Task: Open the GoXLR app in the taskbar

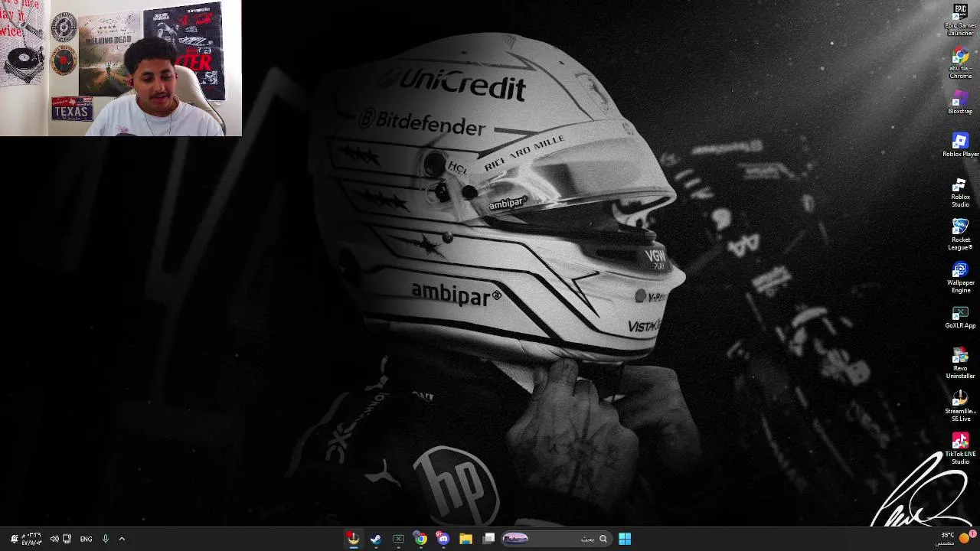Action: [398, 539]
